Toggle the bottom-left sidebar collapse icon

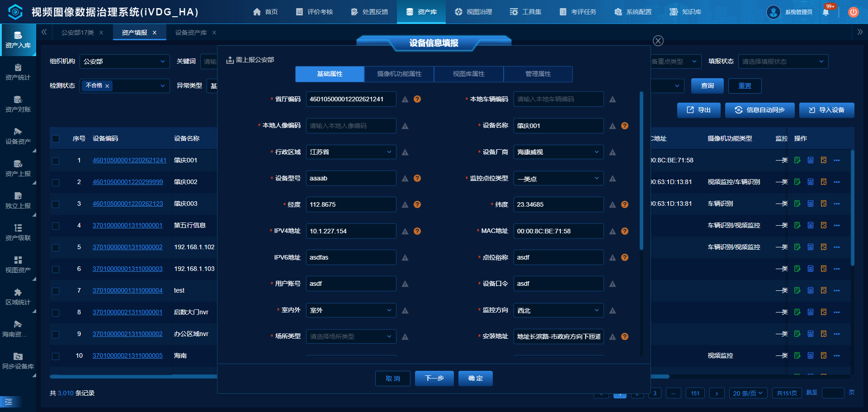tap(9, 402)
